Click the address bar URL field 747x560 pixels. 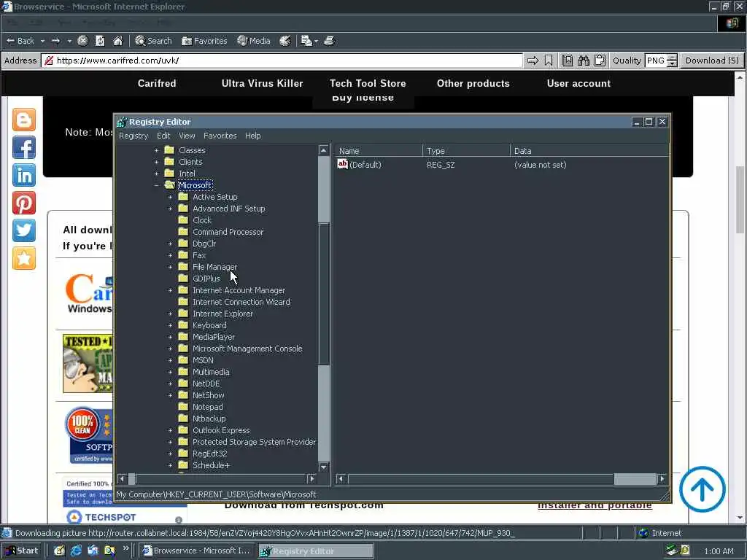click(283, 61)
